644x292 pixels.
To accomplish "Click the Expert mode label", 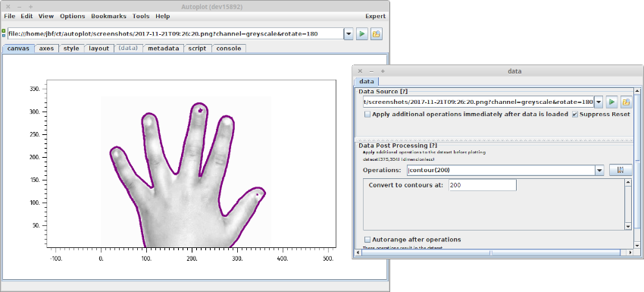I will tap(375, 17).
